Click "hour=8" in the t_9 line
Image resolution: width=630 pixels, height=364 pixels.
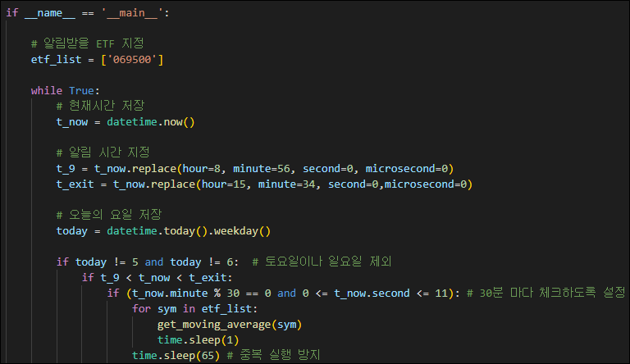[201, 168]
